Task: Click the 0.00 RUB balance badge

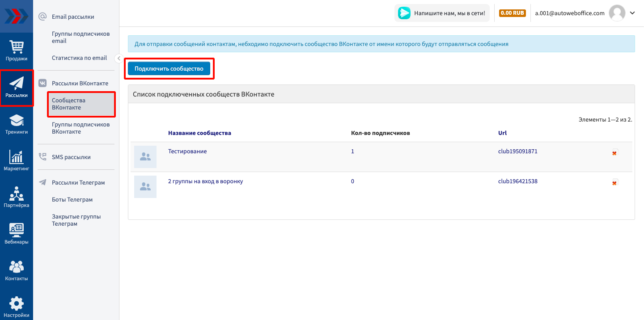Action: click(512, 13)
